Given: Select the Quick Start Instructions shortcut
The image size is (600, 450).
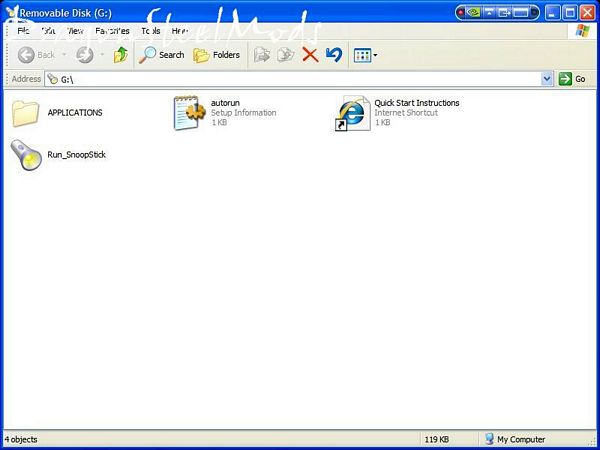Looking at the screenshot, I should click(352, 113).
